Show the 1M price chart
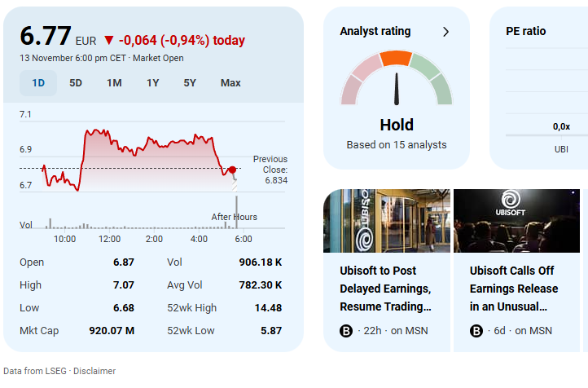The height and width of the screenshot is (388, 588). (x=114, y=82)
